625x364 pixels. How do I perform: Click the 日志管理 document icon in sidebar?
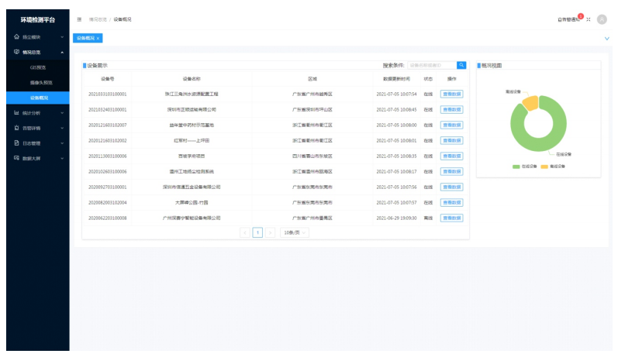click(16, 143)
